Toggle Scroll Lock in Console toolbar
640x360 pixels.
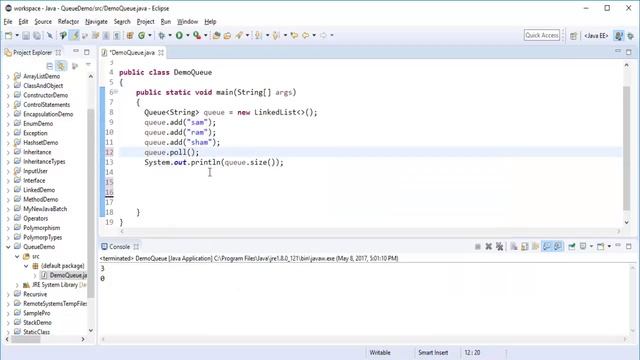(524, 247)
